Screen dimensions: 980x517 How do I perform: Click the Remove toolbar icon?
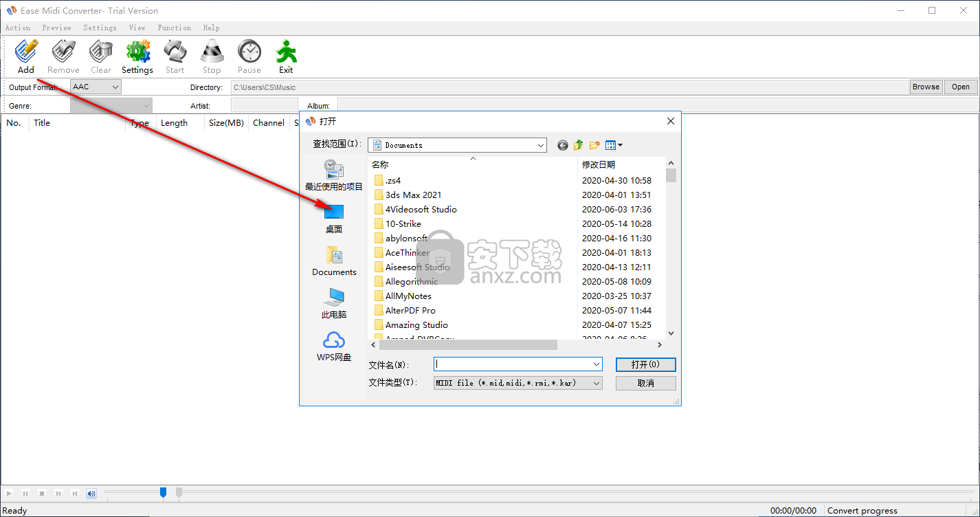[x=63, y=56]
